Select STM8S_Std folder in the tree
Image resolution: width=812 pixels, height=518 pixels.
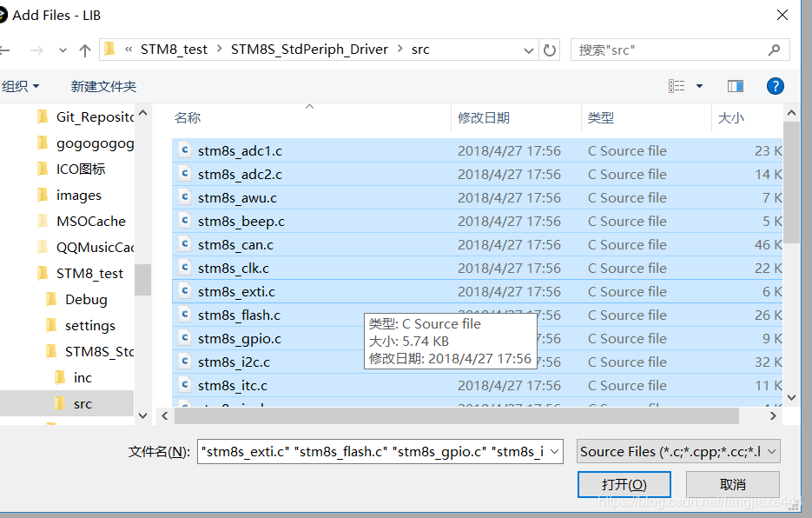[89, 351]
